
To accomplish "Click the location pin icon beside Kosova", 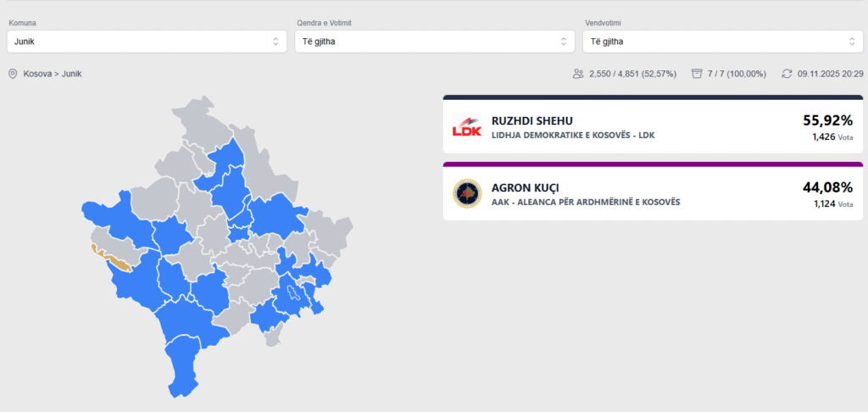I will tap(13, 74).
